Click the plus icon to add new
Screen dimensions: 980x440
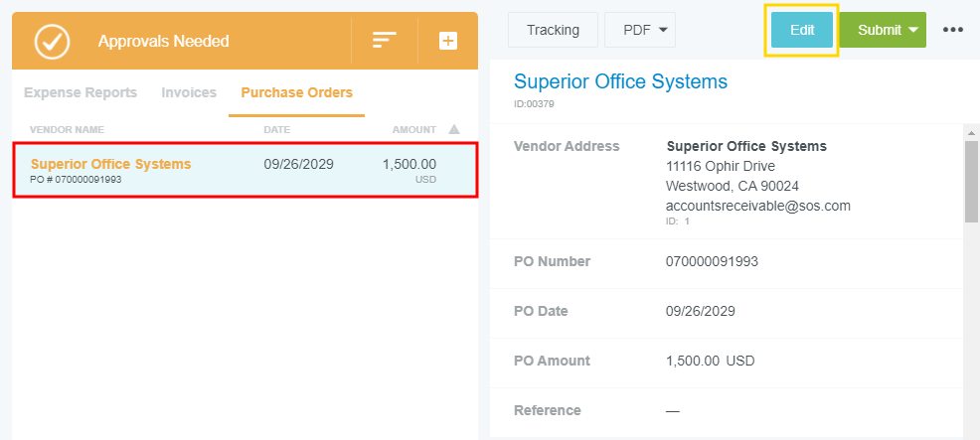[x=448, y=41]
